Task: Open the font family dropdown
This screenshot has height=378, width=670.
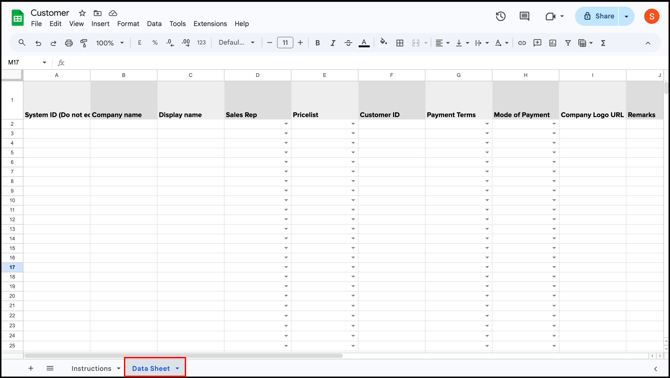Action: click(236, 43)
